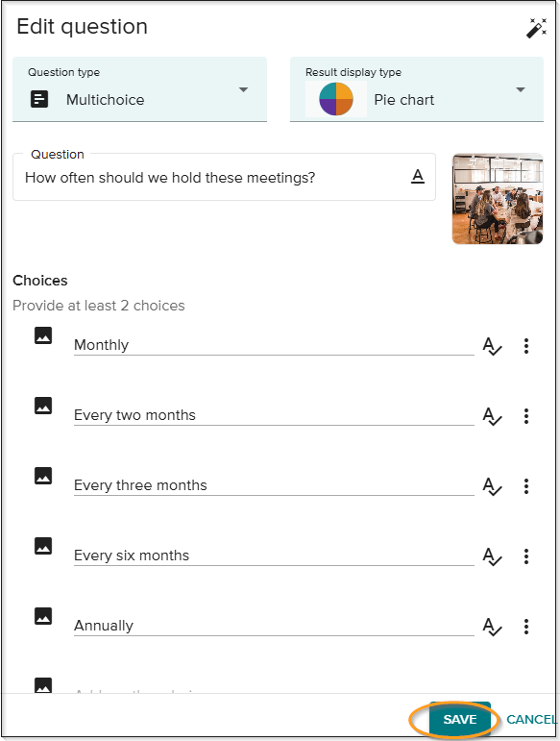Click the CANCEL button

[532, 719]
